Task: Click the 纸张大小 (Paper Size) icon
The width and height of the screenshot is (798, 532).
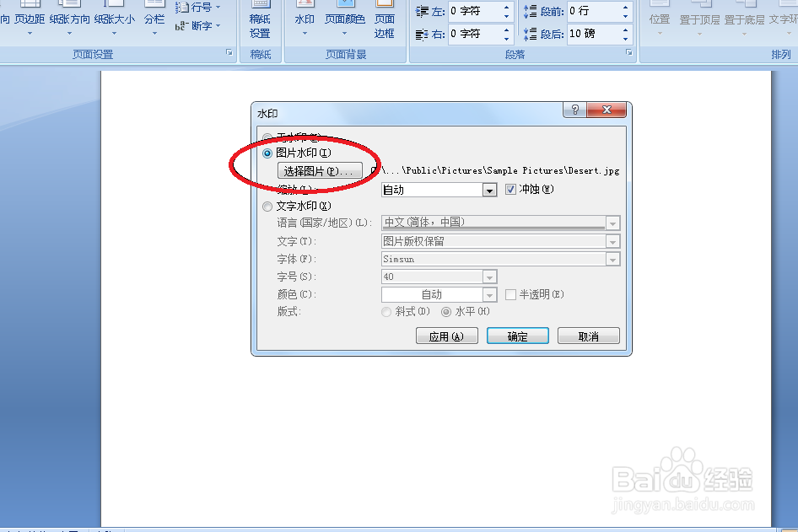Action: pos(114,19)
